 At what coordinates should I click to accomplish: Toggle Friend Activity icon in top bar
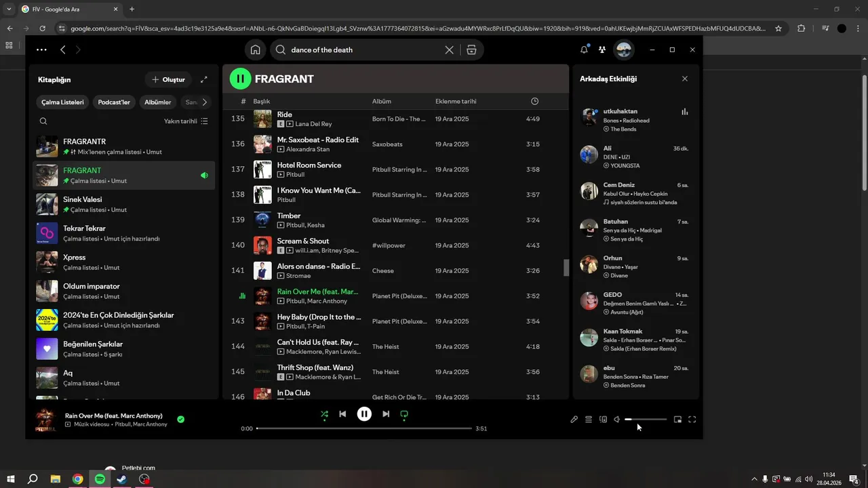[x=601, y=49]
